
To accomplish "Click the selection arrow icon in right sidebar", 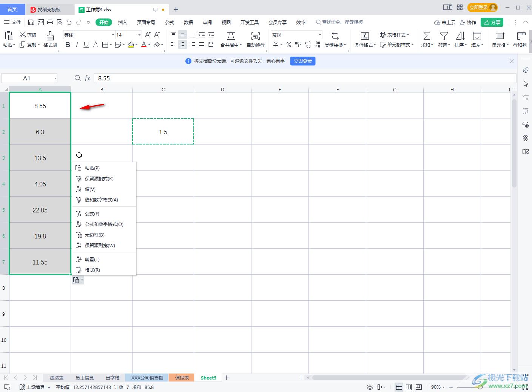I will (x=525, y=84).
